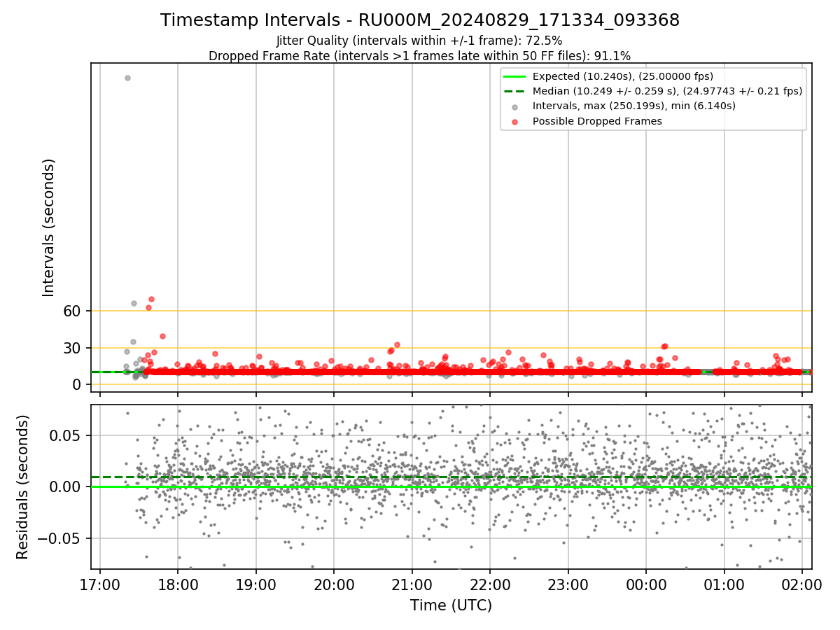Click the 'Intervals, max (250.199s), min (6.140s)' legend entry
The width and height of the screenshot is (840, 630).
point(634,106)
